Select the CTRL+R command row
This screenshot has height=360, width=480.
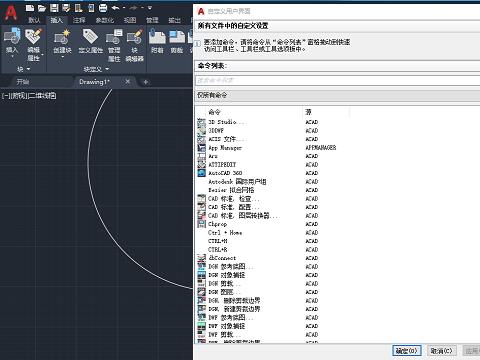pos(337,250)
